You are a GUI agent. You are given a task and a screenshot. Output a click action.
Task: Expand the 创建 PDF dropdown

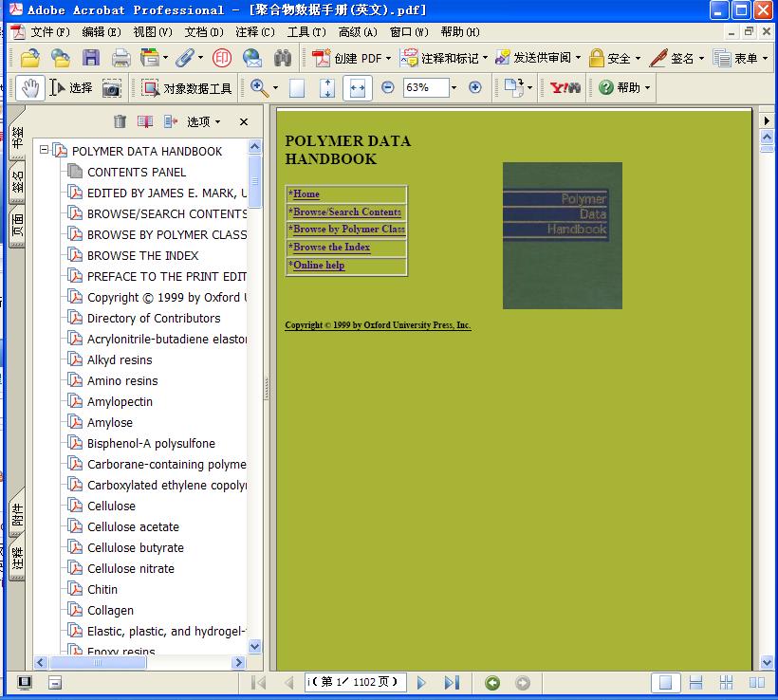(x=388, y=59)
